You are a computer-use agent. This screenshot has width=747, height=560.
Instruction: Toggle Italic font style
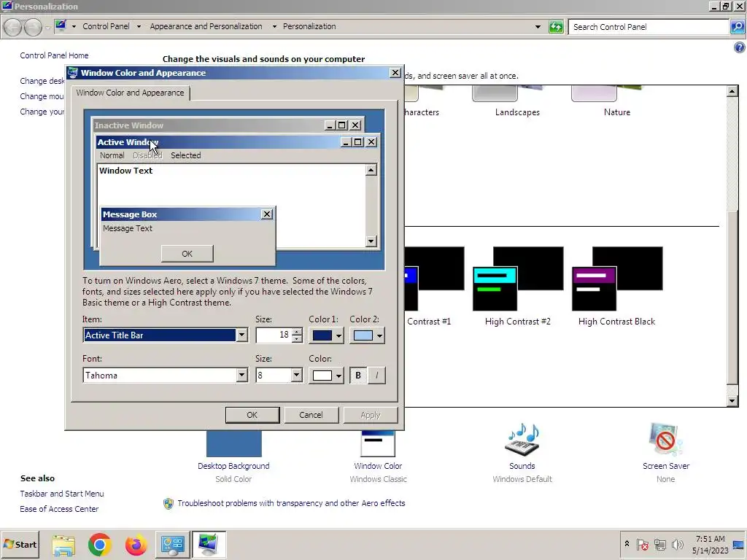coord(376,376)
